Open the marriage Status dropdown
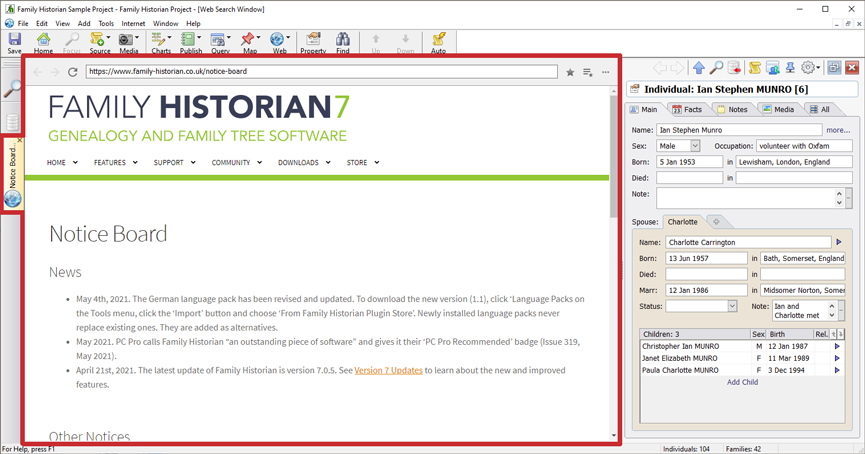This screenshot has width=865, height=454. pyautogui.click(x=732, y=306)
